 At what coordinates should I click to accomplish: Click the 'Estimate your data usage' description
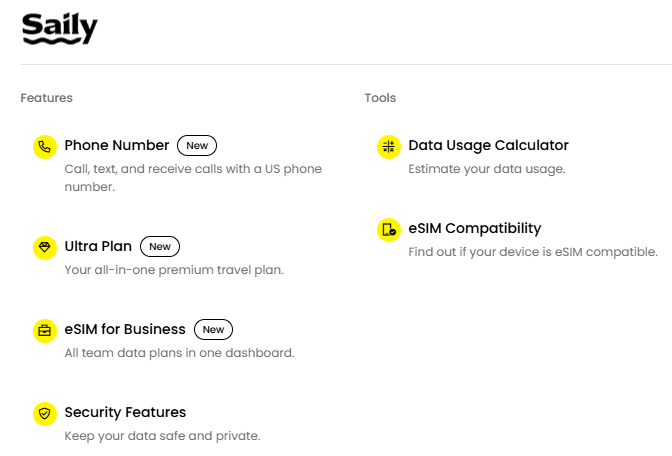(487, 169)
